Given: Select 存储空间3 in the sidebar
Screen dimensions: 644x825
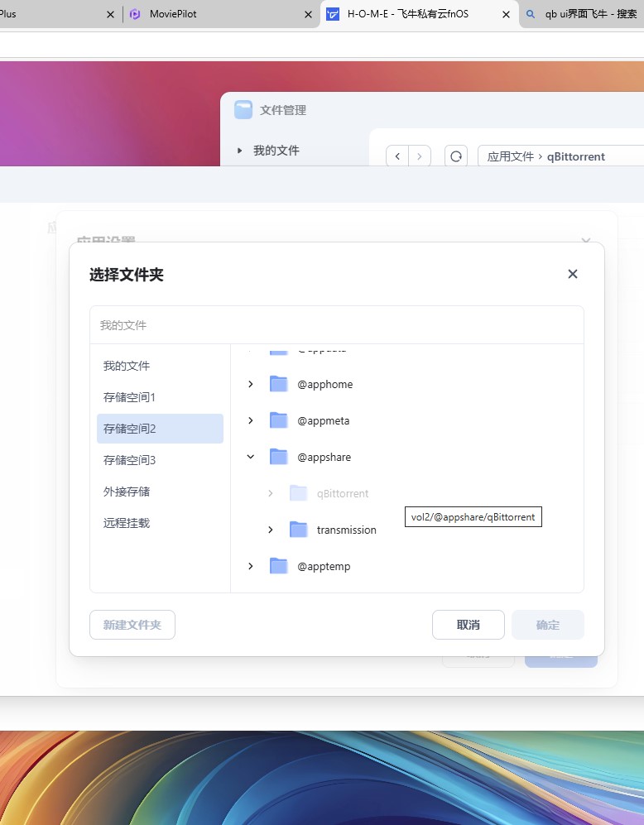Looking at the screenshot, I should tap(130, 460).
